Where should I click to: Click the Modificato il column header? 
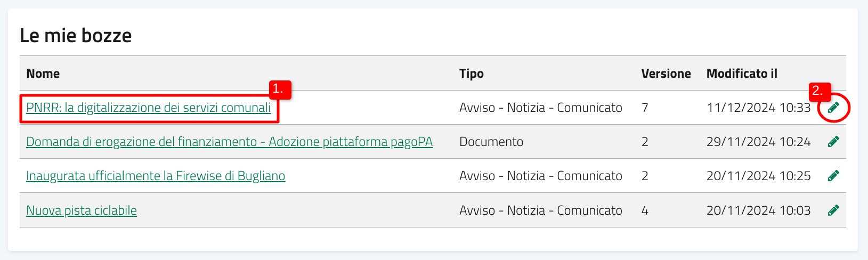[x=742, y=74]
